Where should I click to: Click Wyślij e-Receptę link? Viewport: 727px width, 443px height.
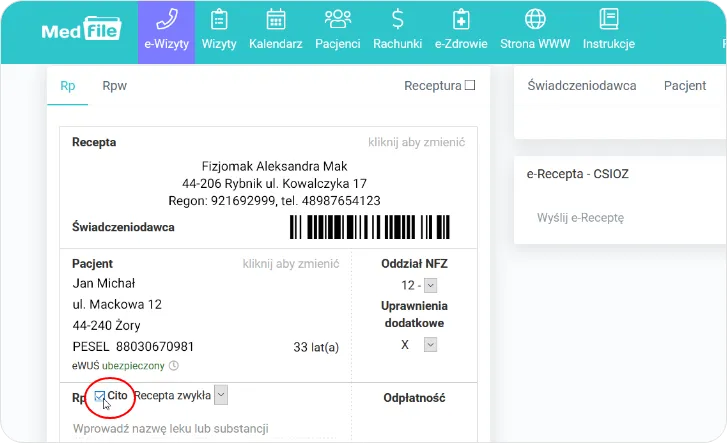[x=580, y=217]
